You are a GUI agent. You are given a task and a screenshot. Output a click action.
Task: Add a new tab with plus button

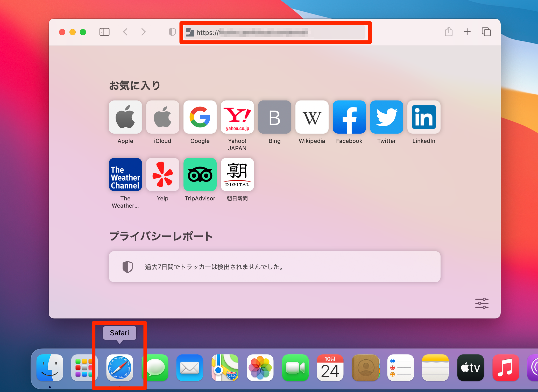pyautogui.click(x=467, y=32)
